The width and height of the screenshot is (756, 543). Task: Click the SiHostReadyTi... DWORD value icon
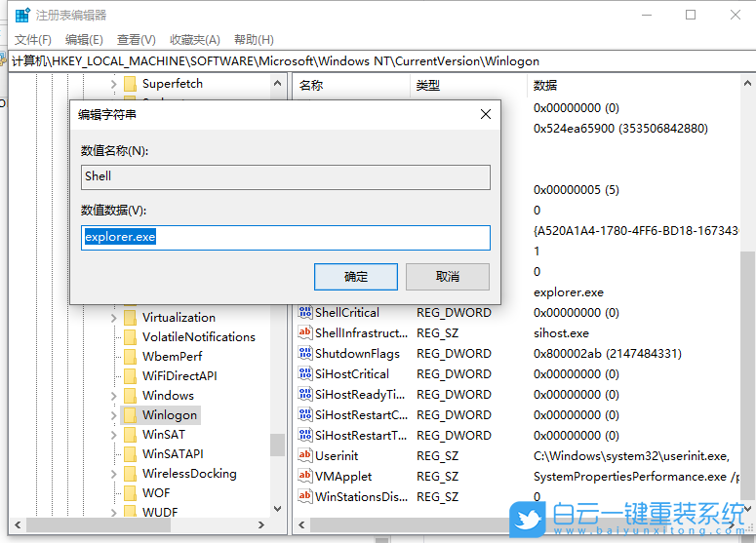point(304,394)
